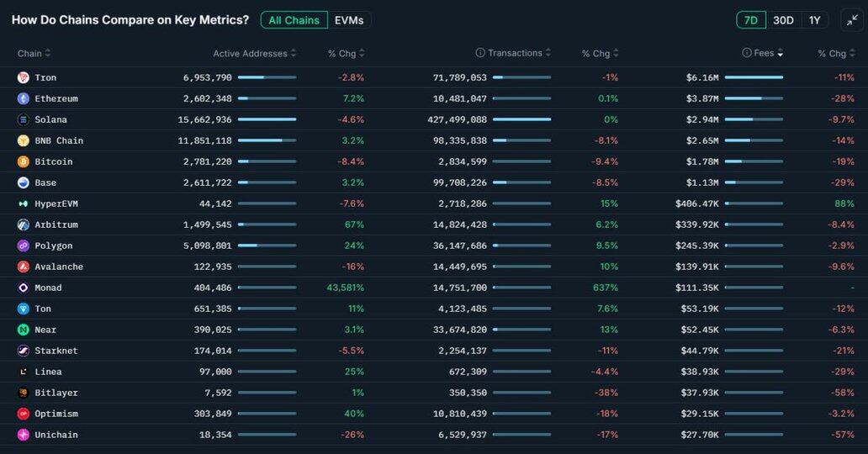This screenshot has height=454, width=868.
Task: Click the Solana chain logo icon
Action: pyautogui.click(x=23, y=119)
